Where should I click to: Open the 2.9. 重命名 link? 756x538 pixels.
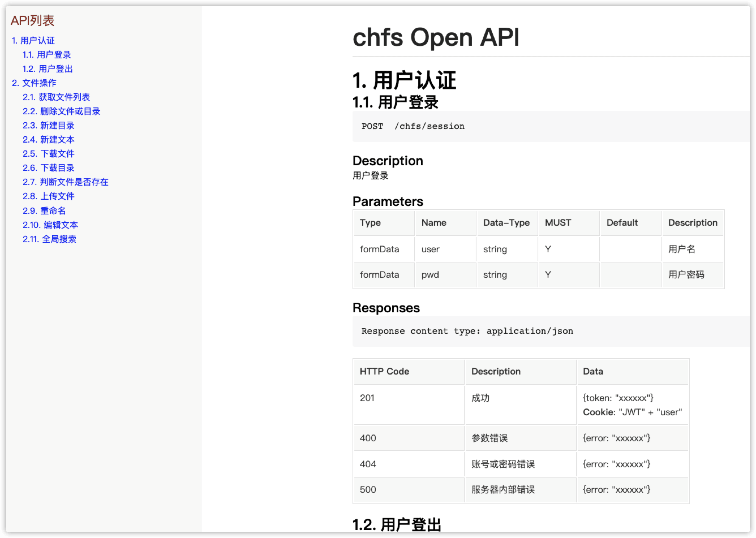(x=44, y=211)
